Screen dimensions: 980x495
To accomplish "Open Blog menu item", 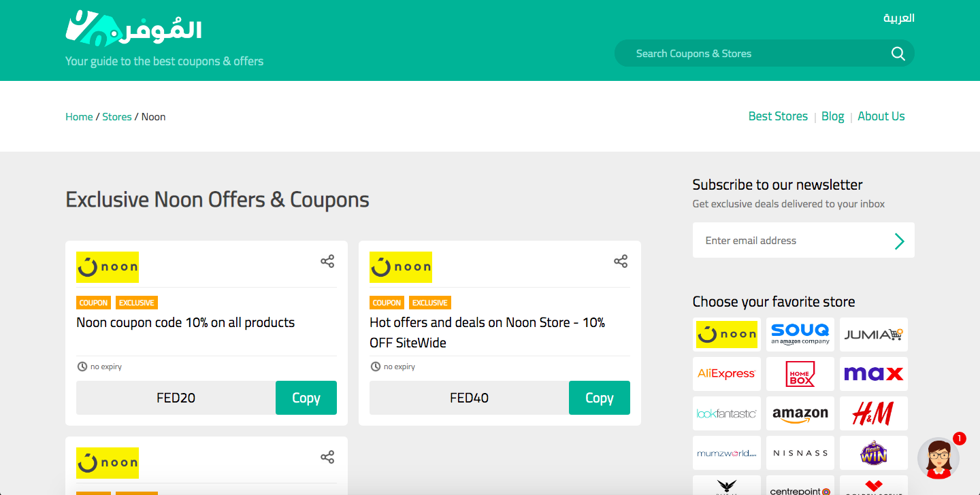I will pyautogui.click(x=833, y=116).
